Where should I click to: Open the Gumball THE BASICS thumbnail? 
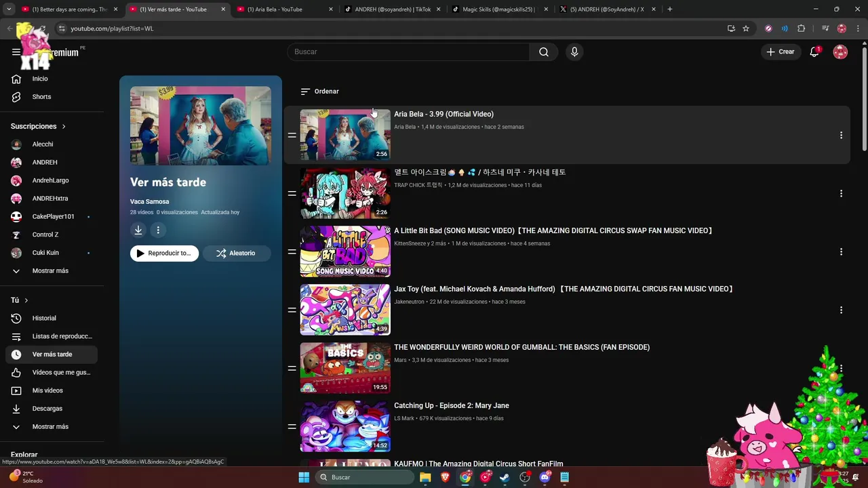pyautogui.click(x=345, y=368)
